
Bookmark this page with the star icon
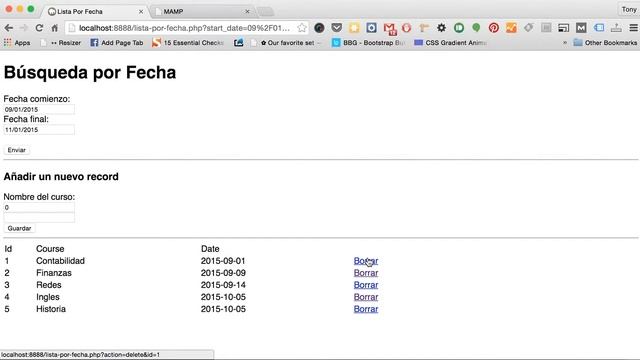coord(302,28)
